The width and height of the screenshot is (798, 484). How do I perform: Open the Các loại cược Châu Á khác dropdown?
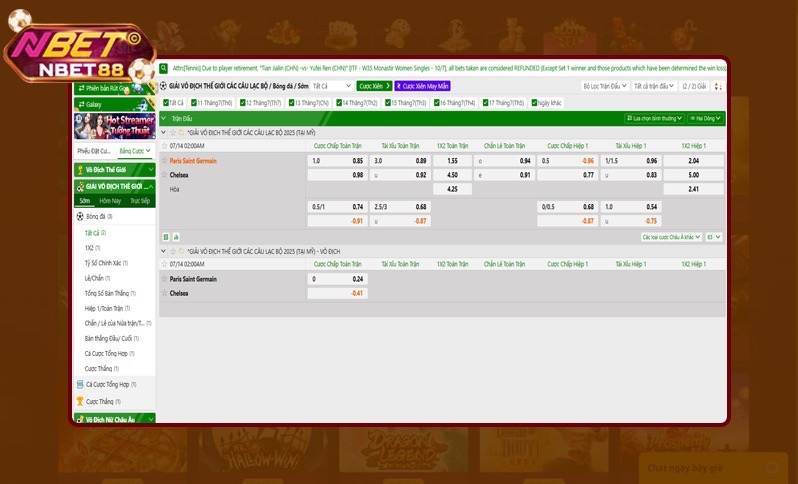click(670, 237)
